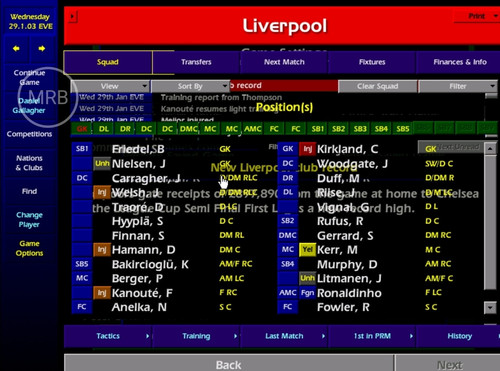Viewport: 500px width, 371px height.
Task: Click Litmanen's Unh status icon
Action: click(x=307, y=278)
